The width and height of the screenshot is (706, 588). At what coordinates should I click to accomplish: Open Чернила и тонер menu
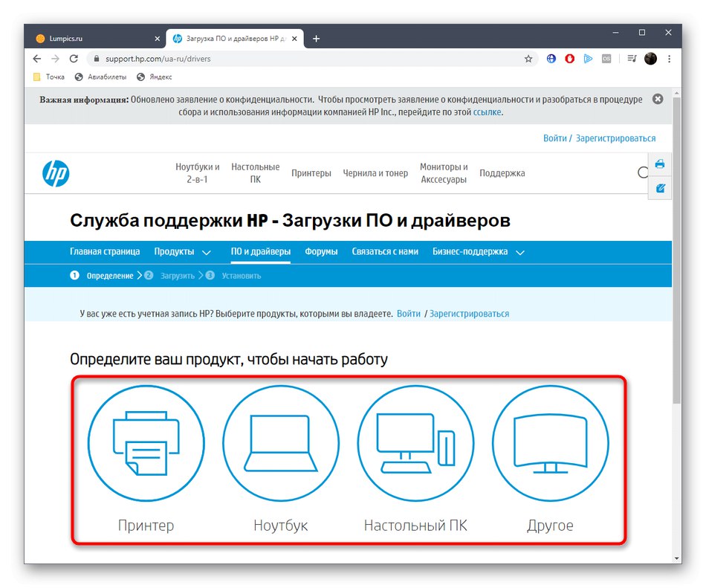point(375,173)
